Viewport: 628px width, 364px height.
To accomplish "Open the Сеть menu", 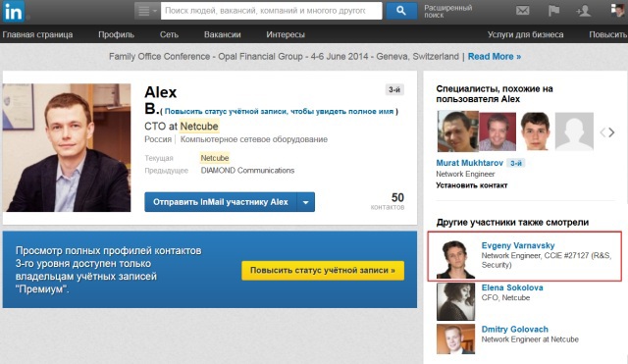I will point(169,35).
